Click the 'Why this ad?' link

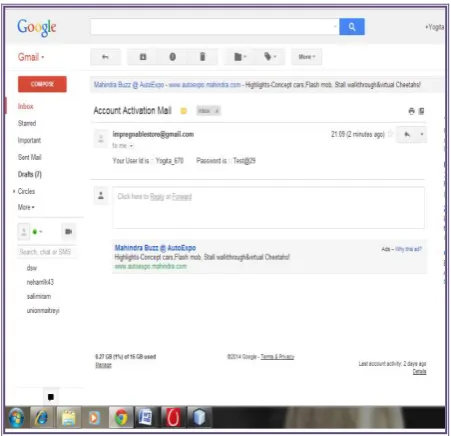pyautogui.click(x=408, y=249)
